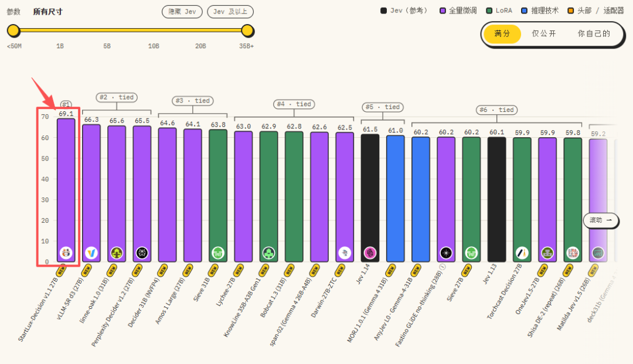Toggle the 全量微调 legend entry
The height and width of the screenshot is (364, 633).
click(458, 11)
